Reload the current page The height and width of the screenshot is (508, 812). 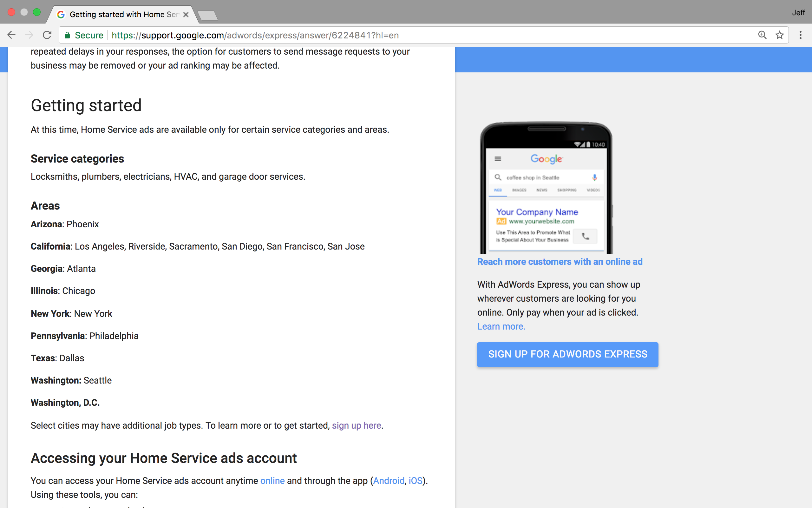(x=47, y=35)
